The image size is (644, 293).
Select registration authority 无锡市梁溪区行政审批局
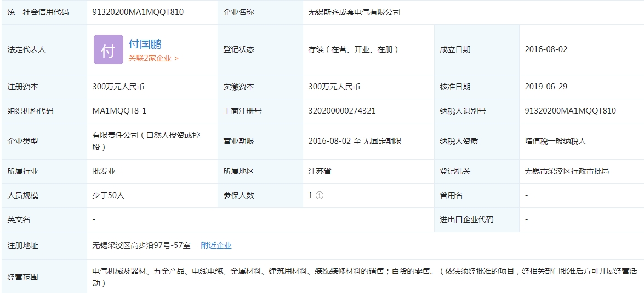coord(567,171)
